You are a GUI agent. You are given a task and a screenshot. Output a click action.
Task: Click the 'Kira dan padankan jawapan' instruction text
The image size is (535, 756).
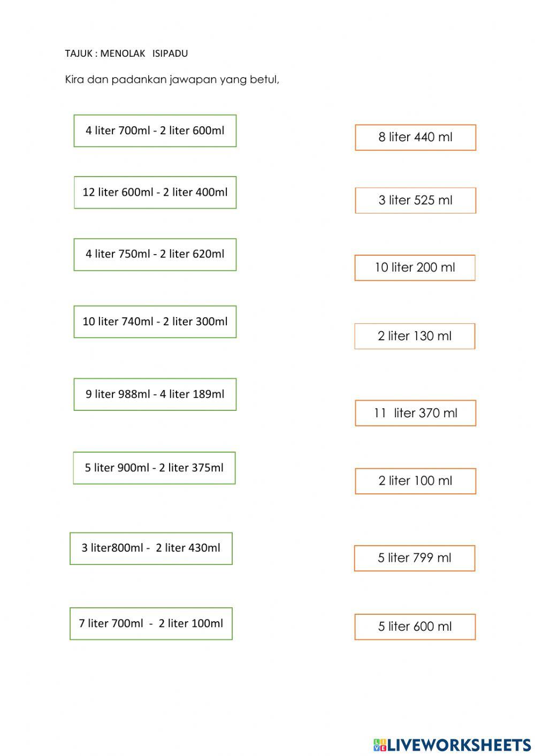click(172, 80)
